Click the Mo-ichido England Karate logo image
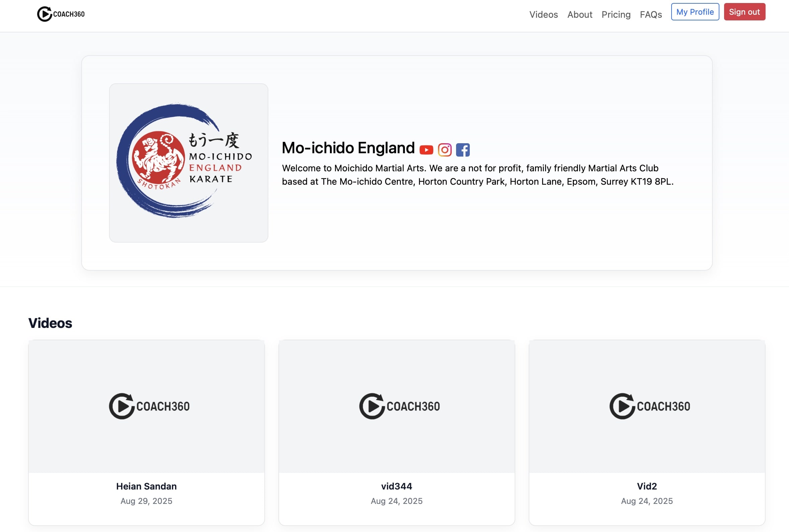Image resolution: width=789 pixels, height=532 pixels. (x=189, y=163)
